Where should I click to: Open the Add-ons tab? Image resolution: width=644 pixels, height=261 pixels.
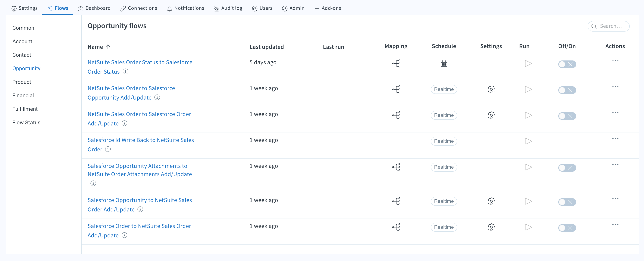click(x=328, y=8)
